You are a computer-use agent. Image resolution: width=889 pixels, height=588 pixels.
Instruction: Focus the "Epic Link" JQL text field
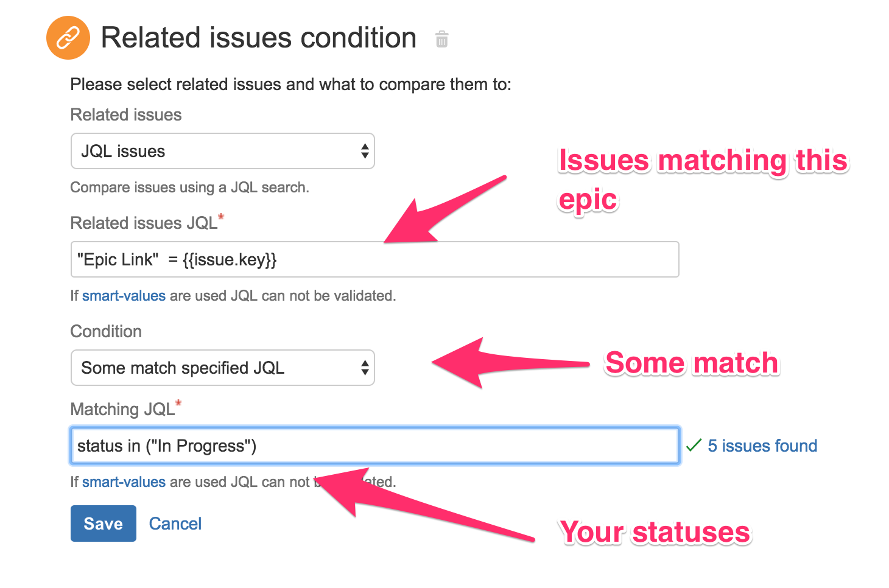[374, 260]
